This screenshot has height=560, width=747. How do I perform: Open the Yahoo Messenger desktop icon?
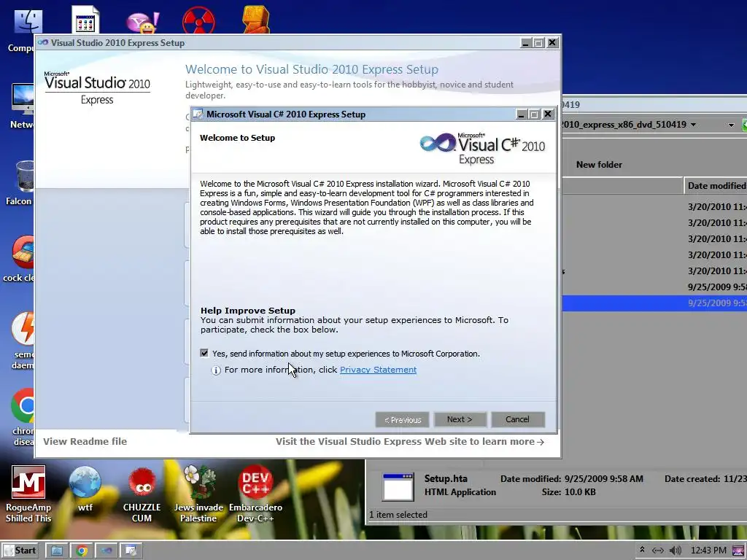click(x=142, y=22)
